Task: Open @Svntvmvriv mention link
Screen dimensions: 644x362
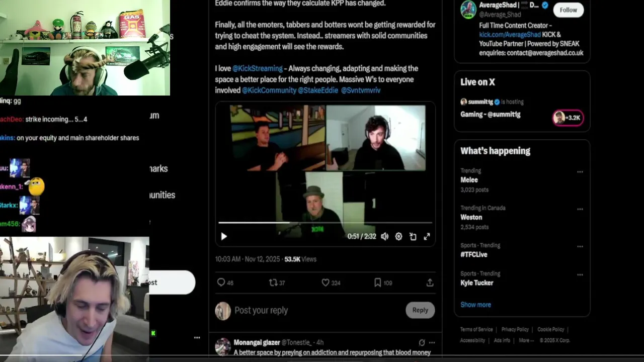Action: (361, 90)
